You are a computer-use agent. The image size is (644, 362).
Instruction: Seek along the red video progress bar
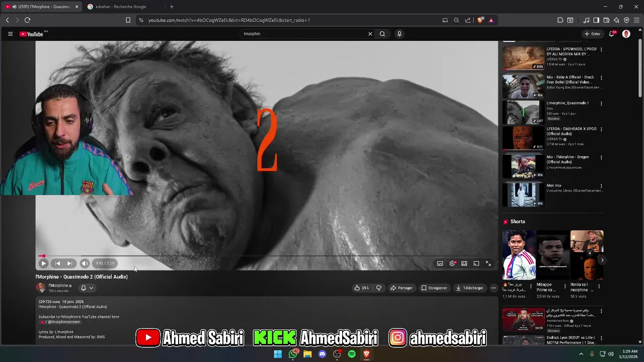click(x=267, y=256)
